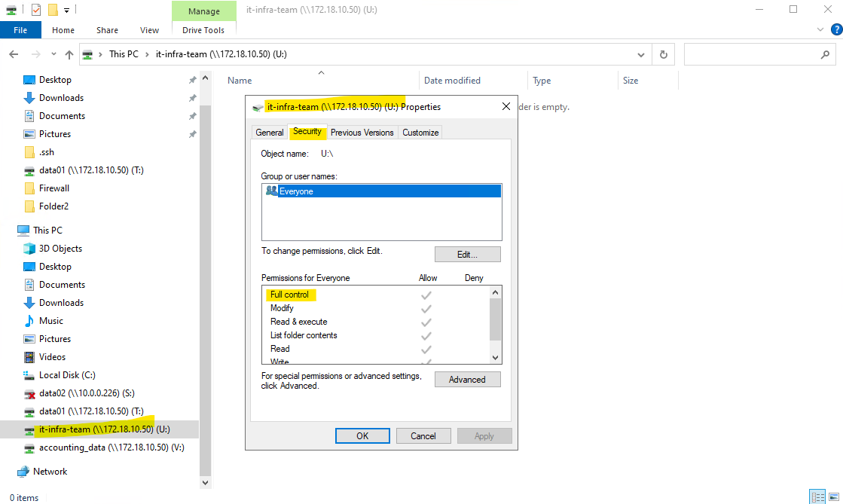Open the Videos folder icon

coord(29,357)
